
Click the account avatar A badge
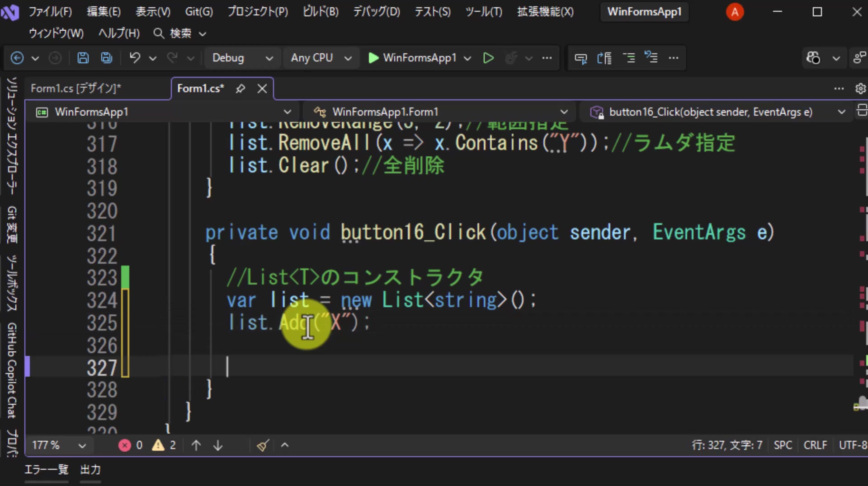735,12
